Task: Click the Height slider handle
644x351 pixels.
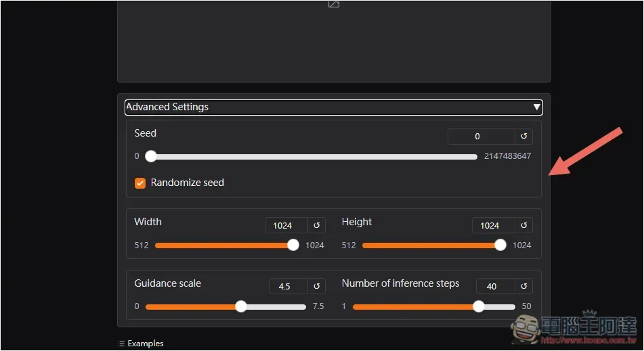Action: coord(500,245)
